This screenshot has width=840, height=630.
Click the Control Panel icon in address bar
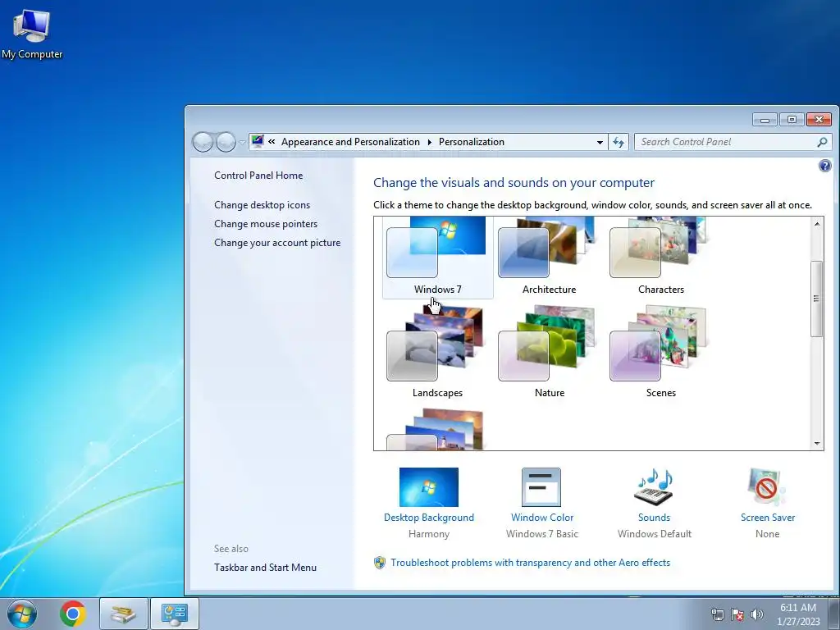click(x=258, y=141)
